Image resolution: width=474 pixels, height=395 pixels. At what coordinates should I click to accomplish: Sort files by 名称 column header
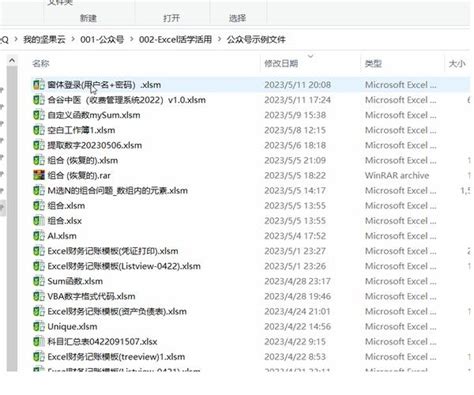click(x=41, y=63)
